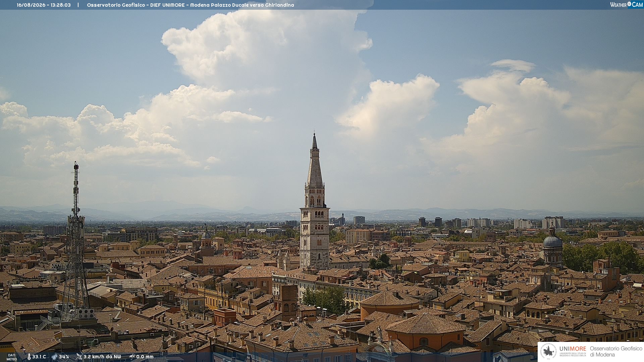The height and width of the screenshot is (362, 644).
Task: Click the UNIMORE horseman seal logo
Action: pyautogui.click(x=549, y=351)
